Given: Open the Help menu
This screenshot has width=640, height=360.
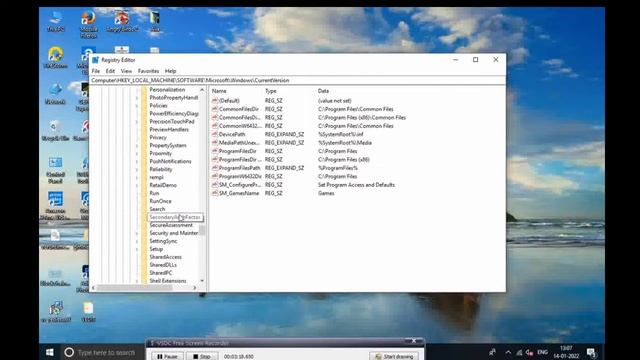Looking at the screenshot, I should (170, 71).
